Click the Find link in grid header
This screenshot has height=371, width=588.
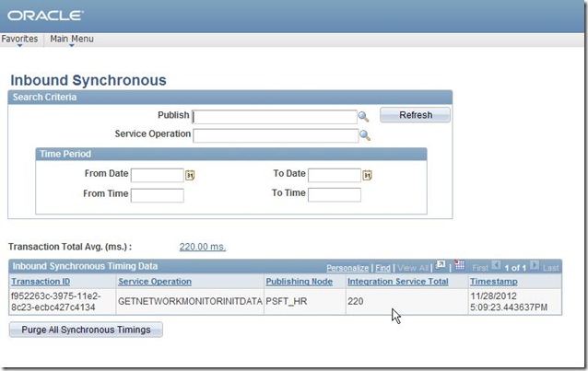382,268
